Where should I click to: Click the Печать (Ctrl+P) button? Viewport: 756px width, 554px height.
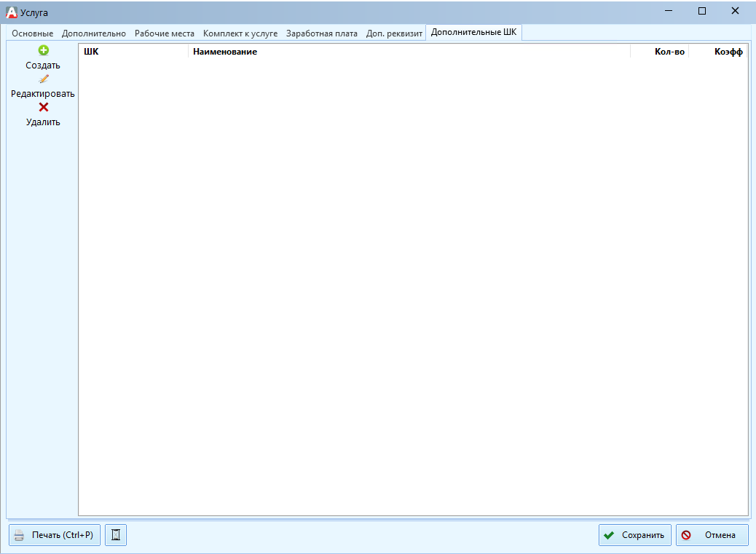pos(55,535)
